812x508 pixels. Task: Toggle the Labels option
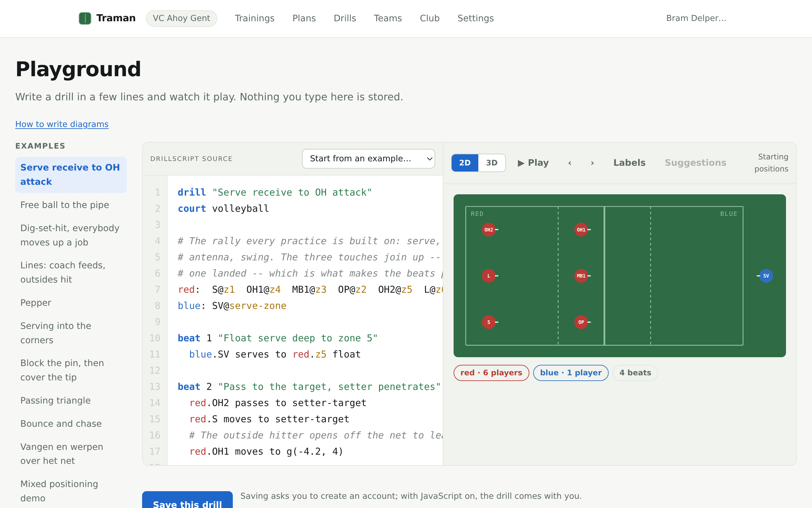tap(629, 163)
